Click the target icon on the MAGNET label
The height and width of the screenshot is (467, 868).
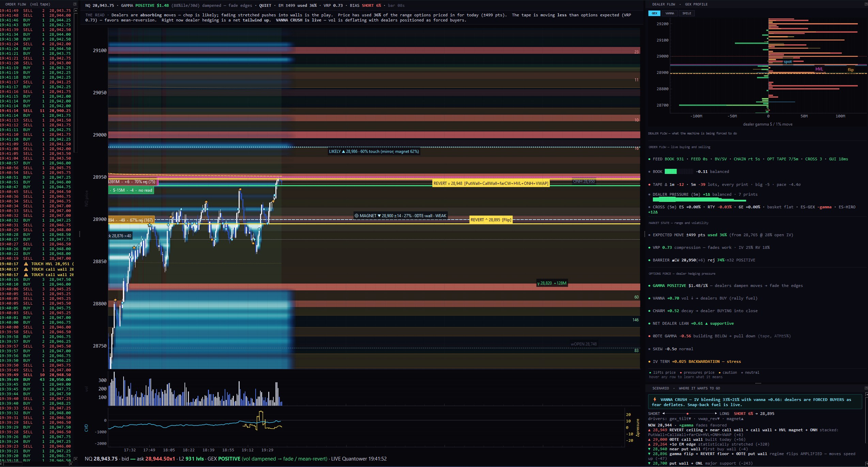click(x=356, y=216)
